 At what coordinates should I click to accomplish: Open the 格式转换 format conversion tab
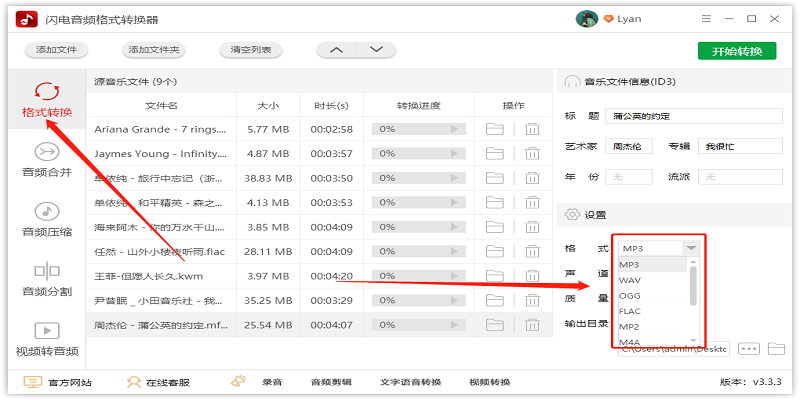(x=47, y=100)
